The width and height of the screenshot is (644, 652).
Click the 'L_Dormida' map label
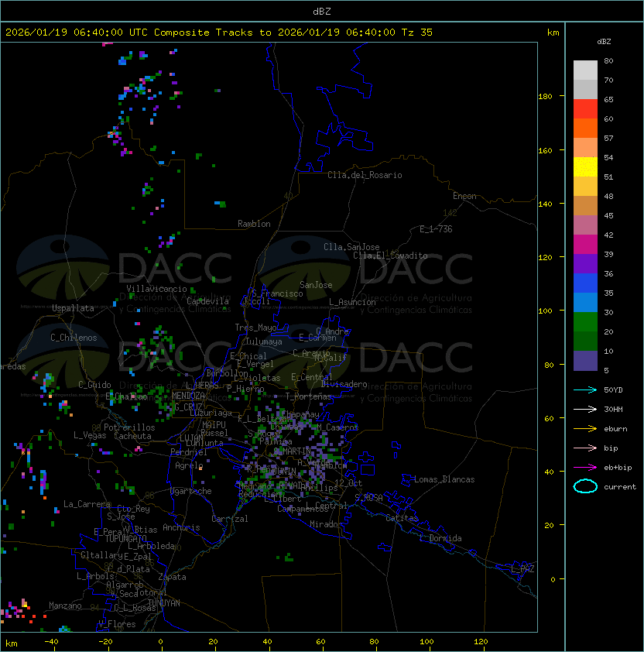(x=440, y=538)
